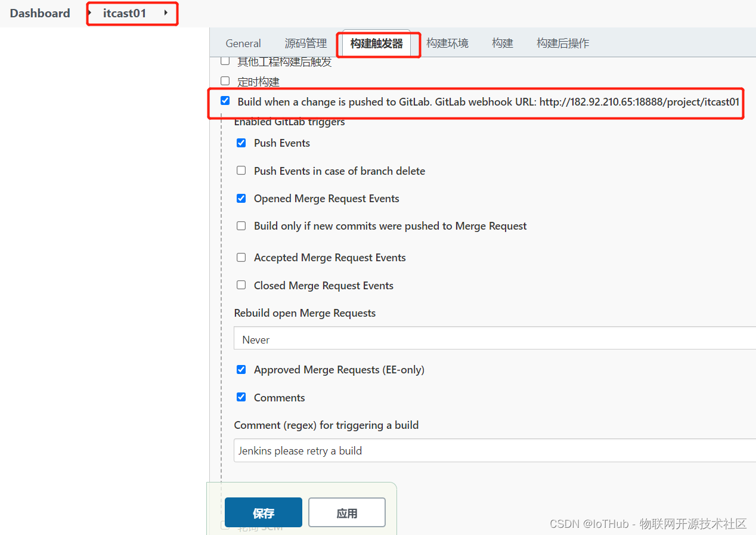The image size is (756, 535).
Task: Toggle Opened Merge Request Events checkbox
Action: click(x=241, y=198)
